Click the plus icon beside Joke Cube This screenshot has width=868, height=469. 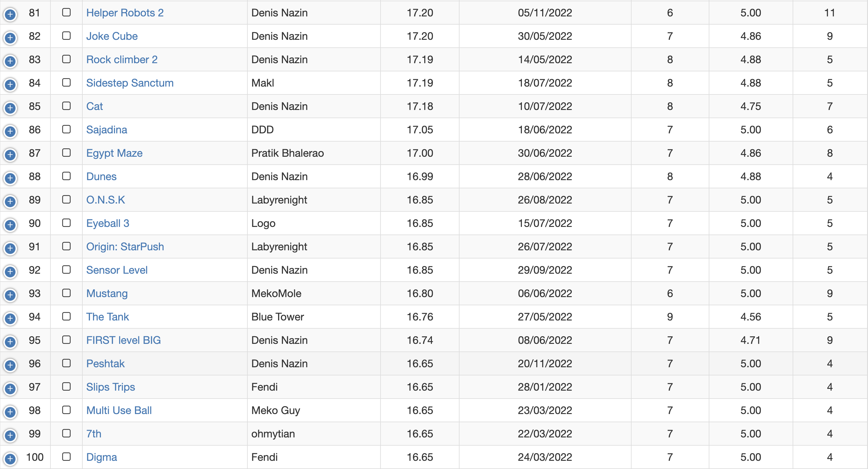[x=10, y=38]
